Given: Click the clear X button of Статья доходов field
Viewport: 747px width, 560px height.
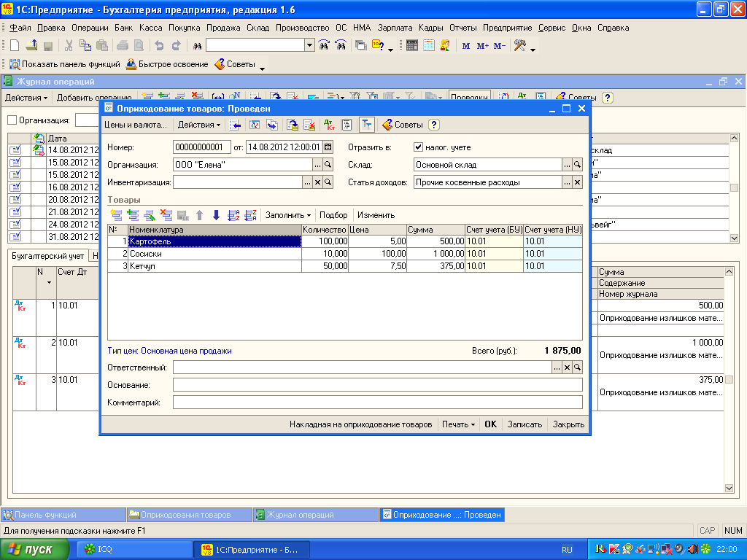Looking at the screenshot, I should tap(577, 182).
